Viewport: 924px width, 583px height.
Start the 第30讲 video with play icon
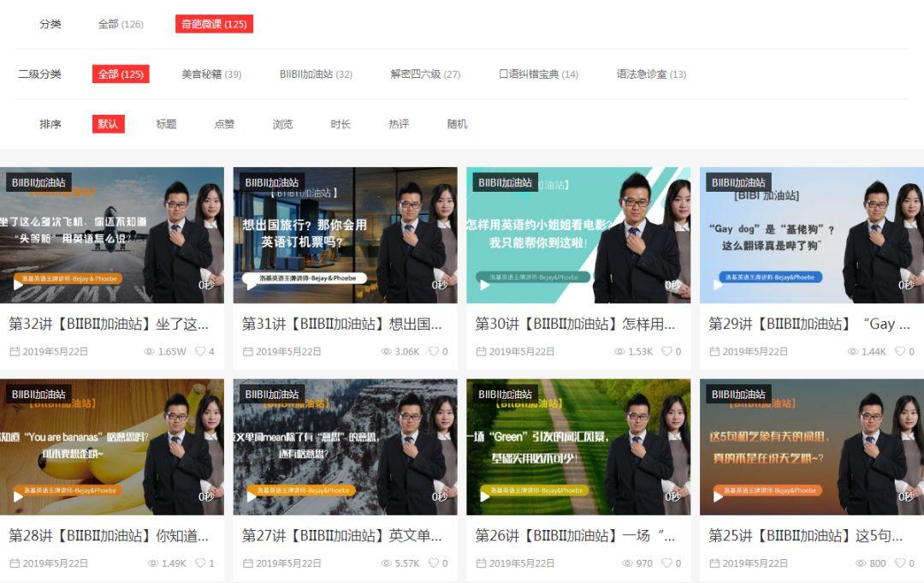485,285
